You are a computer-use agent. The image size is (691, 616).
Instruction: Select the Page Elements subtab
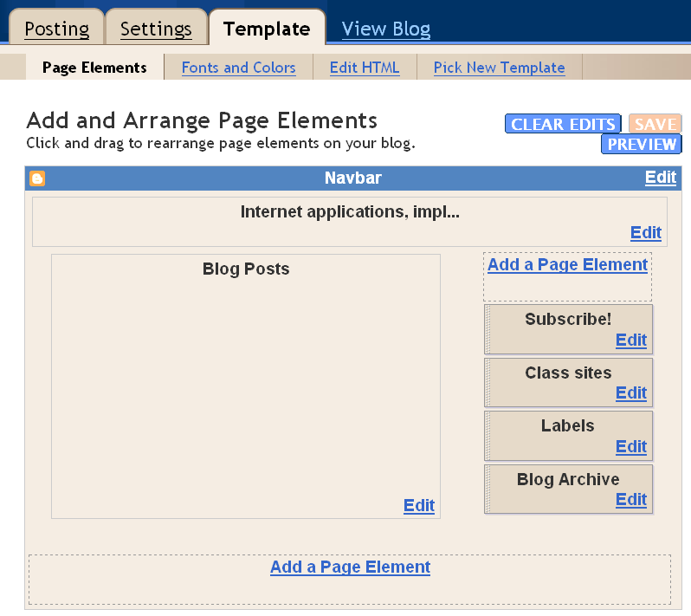click(94, 68)
